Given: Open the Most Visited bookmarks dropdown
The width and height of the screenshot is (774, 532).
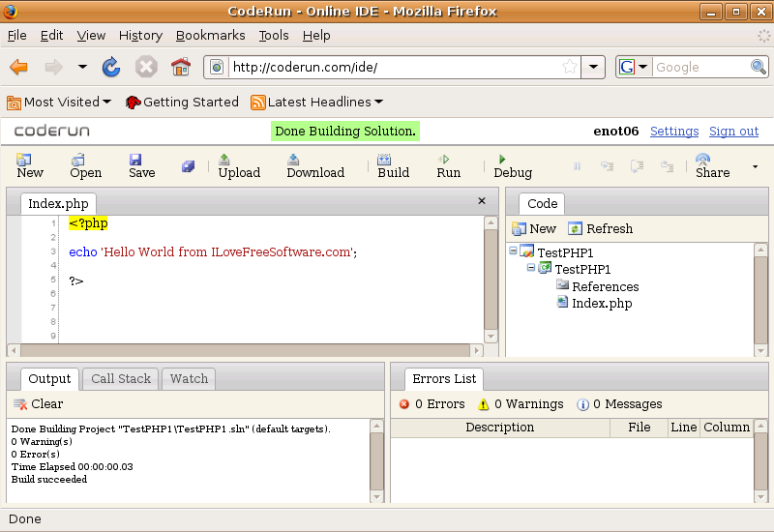Looking at the screenshot, I should [x=58, y=102].
